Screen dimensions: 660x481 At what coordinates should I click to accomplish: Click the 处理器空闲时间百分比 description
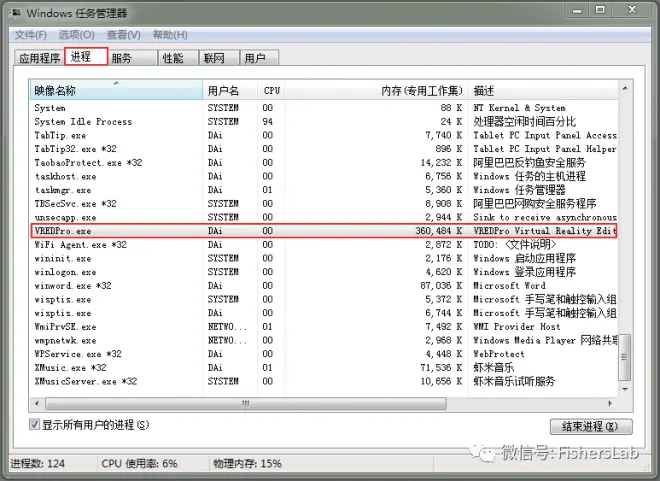[x=524, y=122]
